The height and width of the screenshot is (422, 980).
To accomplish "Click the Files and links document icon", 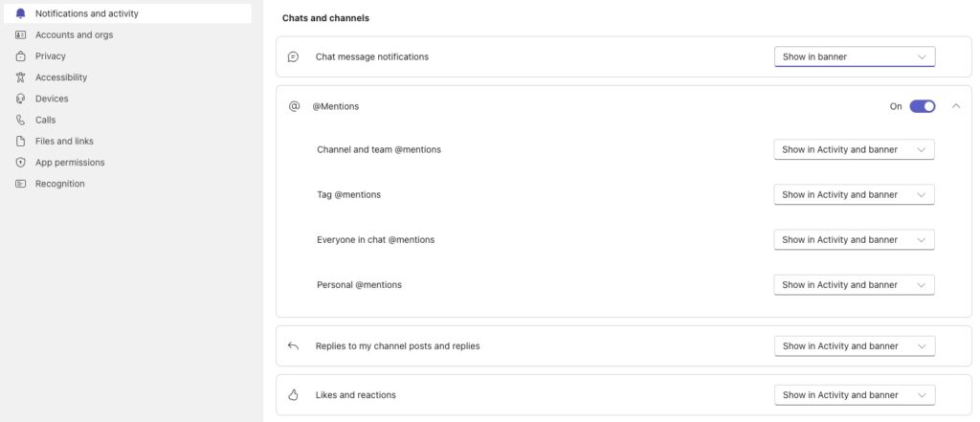I will [20, 141].
